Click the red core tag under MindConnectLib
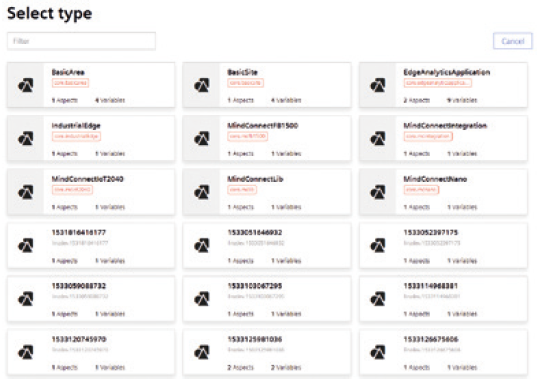The width and height of the screenshot is (538, 379). 242,190
